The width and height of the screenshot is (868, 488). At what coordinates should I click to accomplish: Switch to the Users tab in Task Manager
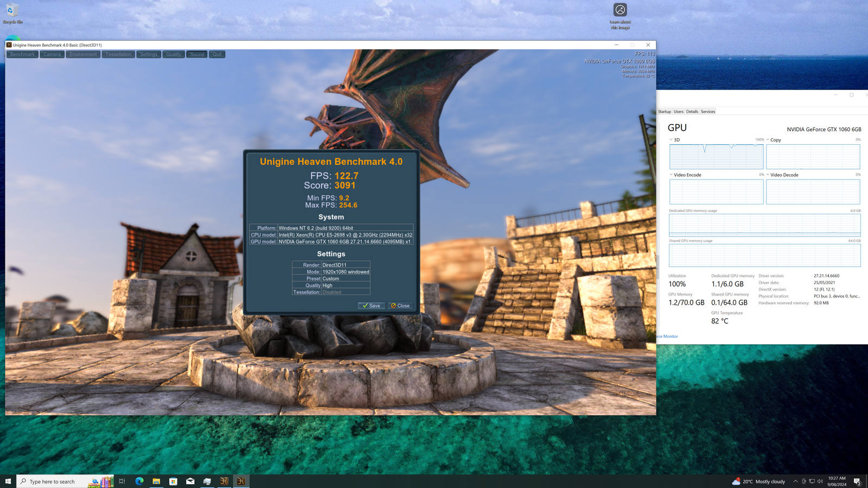[x=679, y=112]
